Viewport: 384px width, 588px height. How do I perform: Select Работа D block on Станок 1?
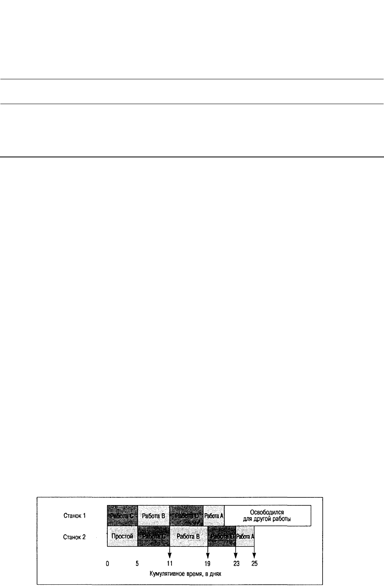pos(187,516)
